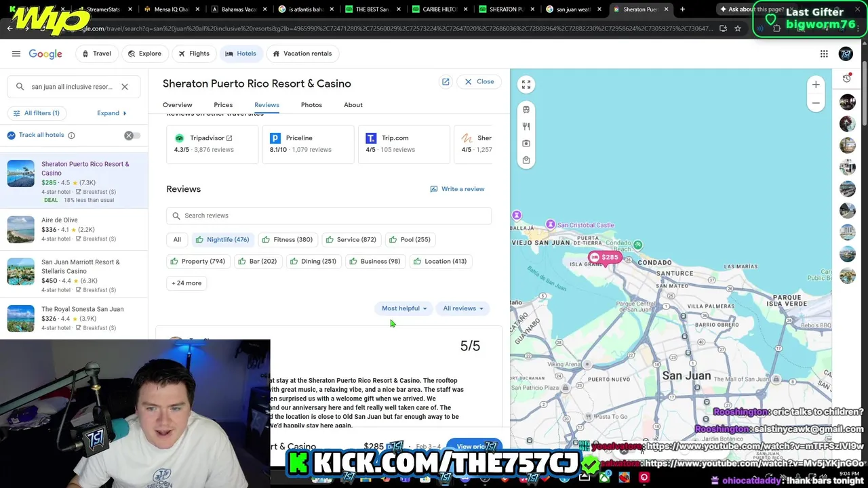Click the magnifier icon in hotel search box

click(x=20, y=87)
